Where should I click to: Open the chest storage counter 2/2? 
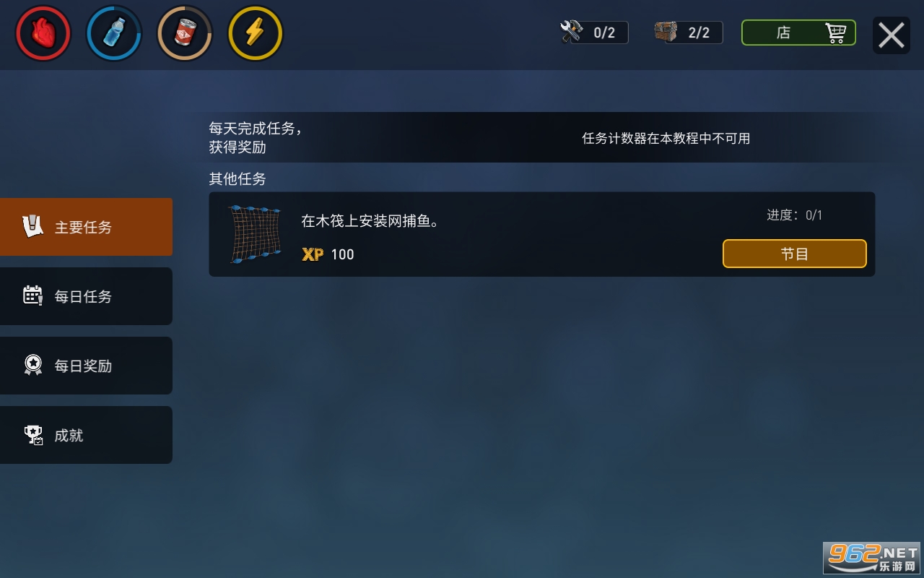(689, 33)
